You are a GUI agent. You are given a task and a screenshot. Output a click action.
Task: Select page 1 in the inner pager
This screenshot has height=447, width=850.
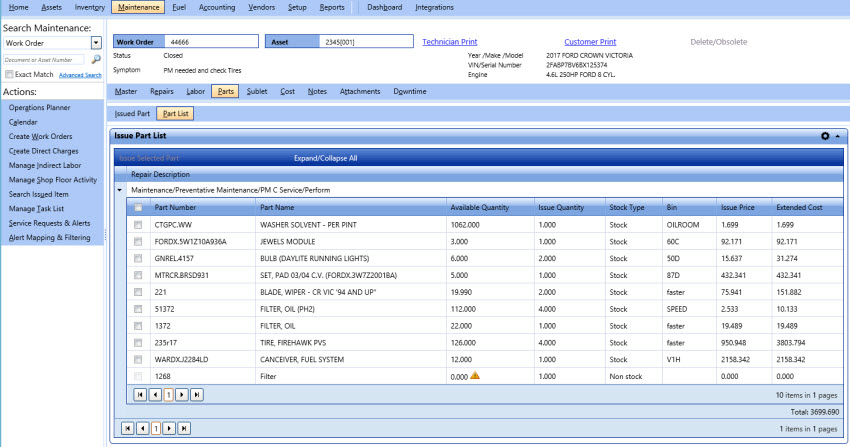[169, 394]
